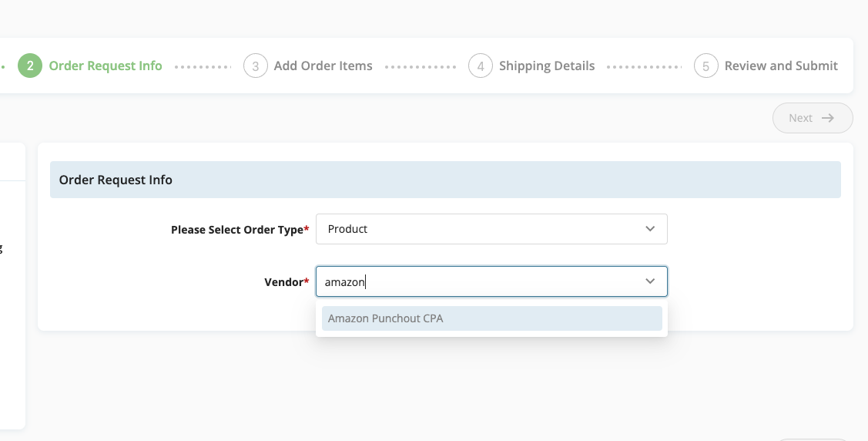Click the Order Request Info section header
The width and height of the screenshot is (868, 441).
(446, 180)
